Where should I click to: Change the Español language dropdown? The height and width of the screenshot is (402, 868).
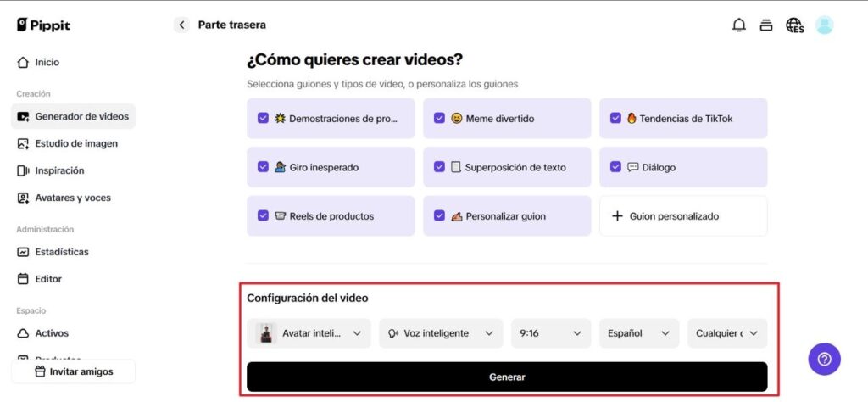pyautogui.click(x=639, y=333)
